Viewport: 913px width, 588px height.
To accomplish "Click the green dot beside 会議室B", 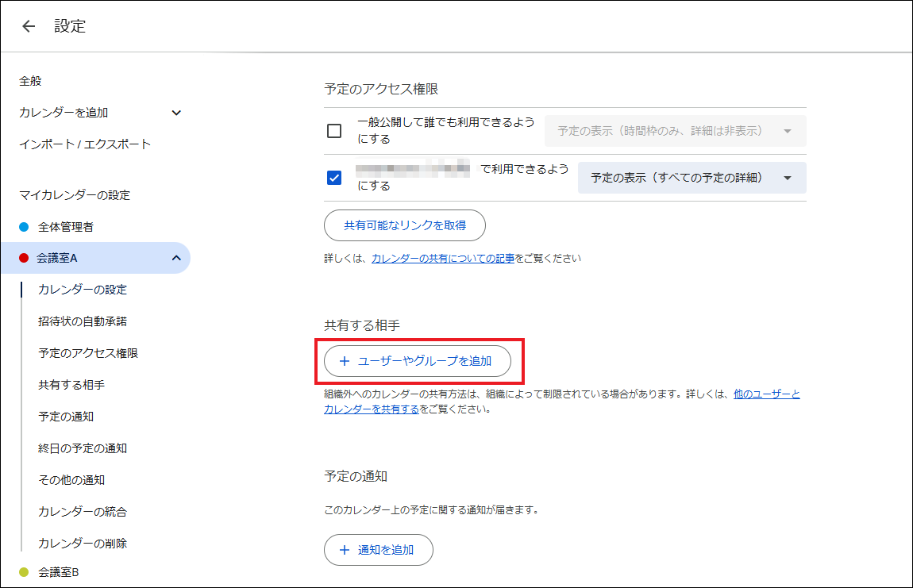I will click(24, 572).
